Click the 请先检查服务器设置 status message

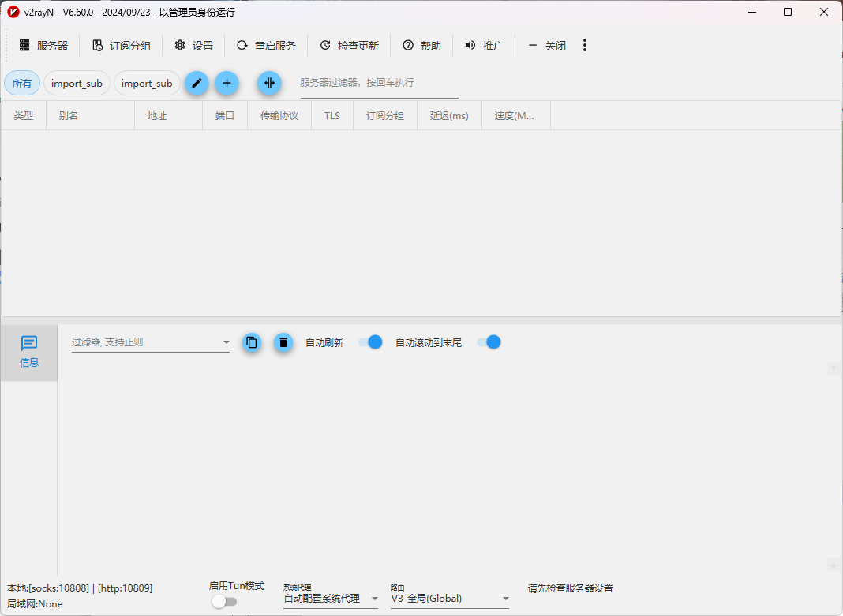[571, 588]
